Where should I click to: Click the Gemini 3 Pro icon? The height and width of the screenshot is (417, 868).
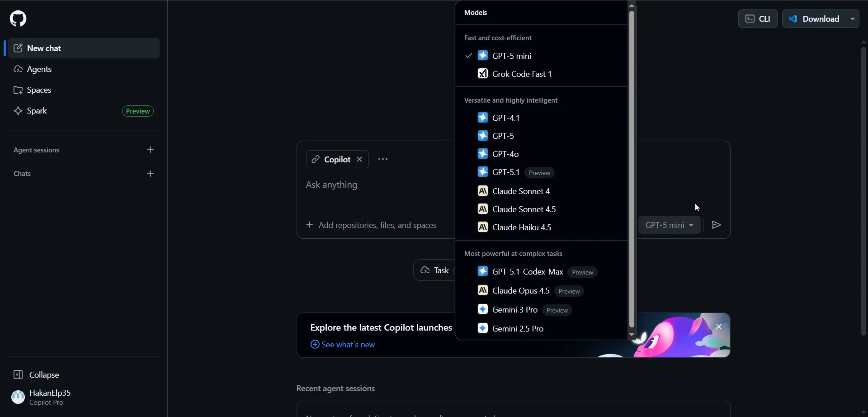point(483,309)
